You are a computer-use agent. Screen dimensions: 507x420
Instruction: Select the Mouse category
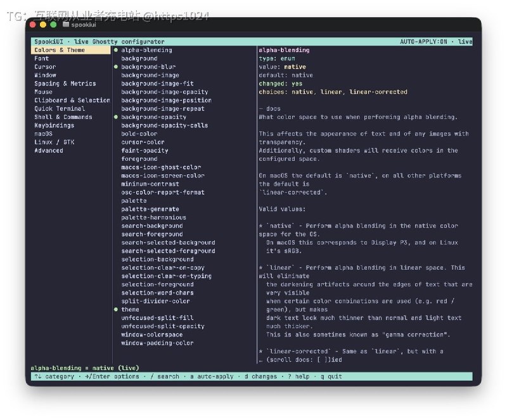(43, 92)
